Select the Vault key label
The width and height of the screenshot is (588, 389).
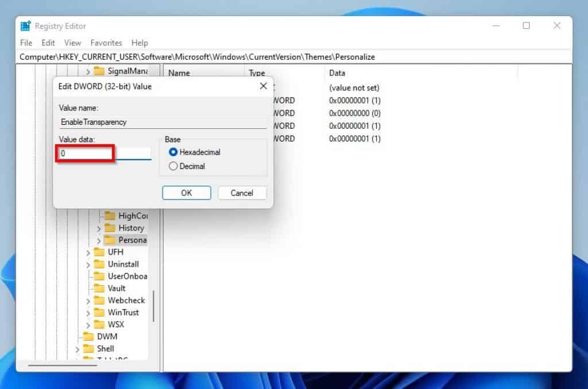coord(117,288)
